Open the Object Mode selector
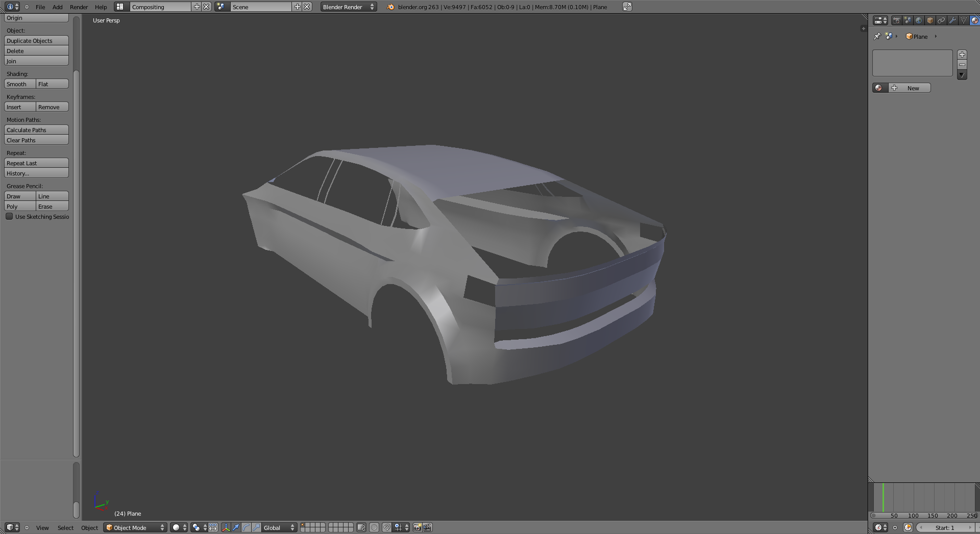 tap(135, 527)
